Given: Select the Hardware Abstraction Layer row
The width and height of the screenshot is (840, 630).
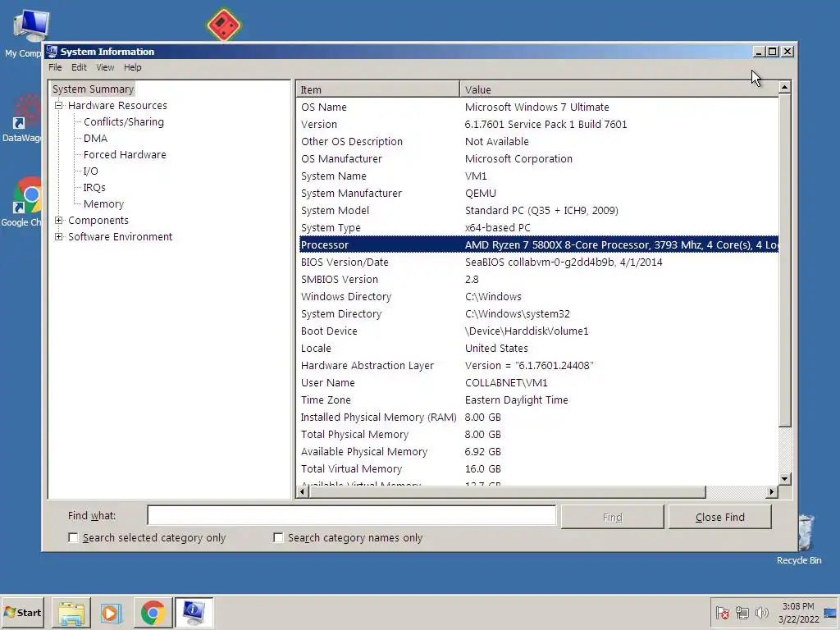Looking at the screenshot, I should tap(538, 365).
